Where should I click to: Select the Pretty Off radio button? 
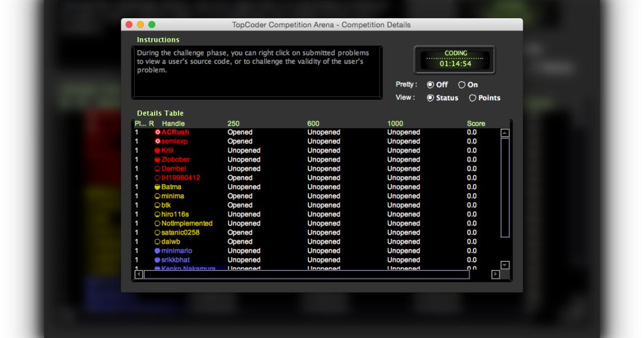coord(430,85)
